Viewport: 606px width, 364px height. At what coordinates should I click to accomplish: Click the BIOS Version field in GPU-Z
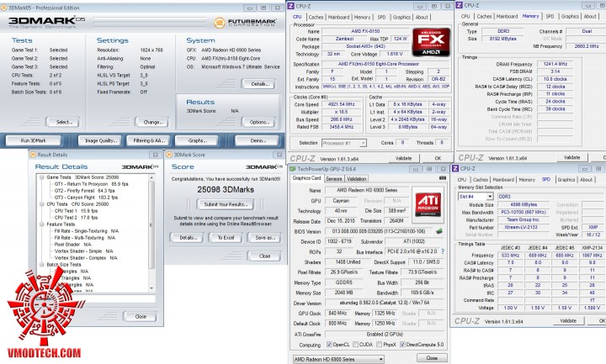380,232
